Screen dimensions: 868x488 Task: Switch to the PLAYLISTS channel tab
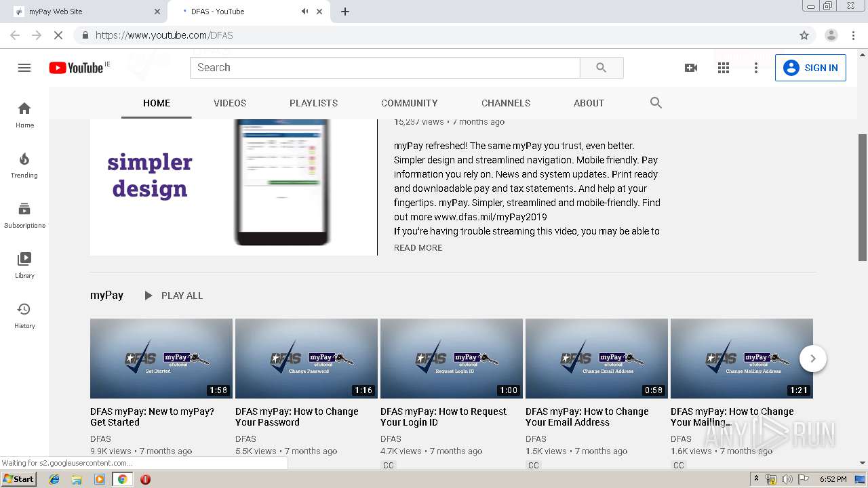313,103
